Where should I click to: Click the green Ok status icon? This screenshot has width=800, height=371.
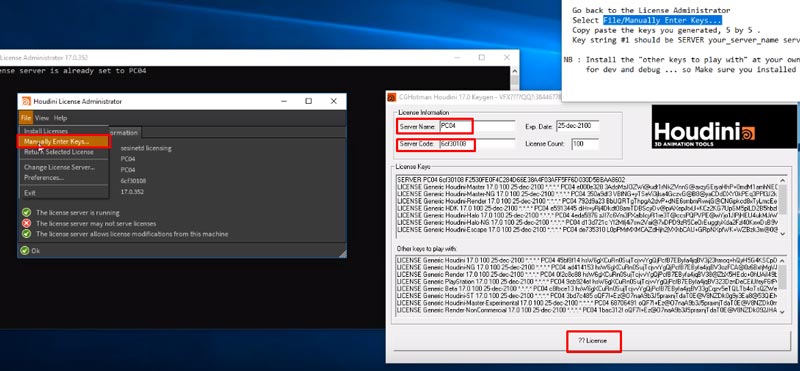tap(24, 251)
